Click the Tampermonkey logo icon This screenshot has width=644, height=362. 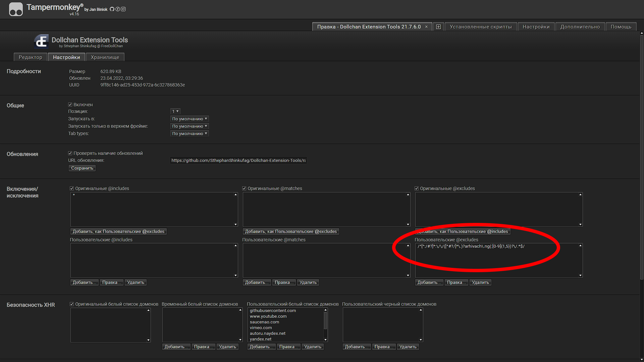[16, 9]
